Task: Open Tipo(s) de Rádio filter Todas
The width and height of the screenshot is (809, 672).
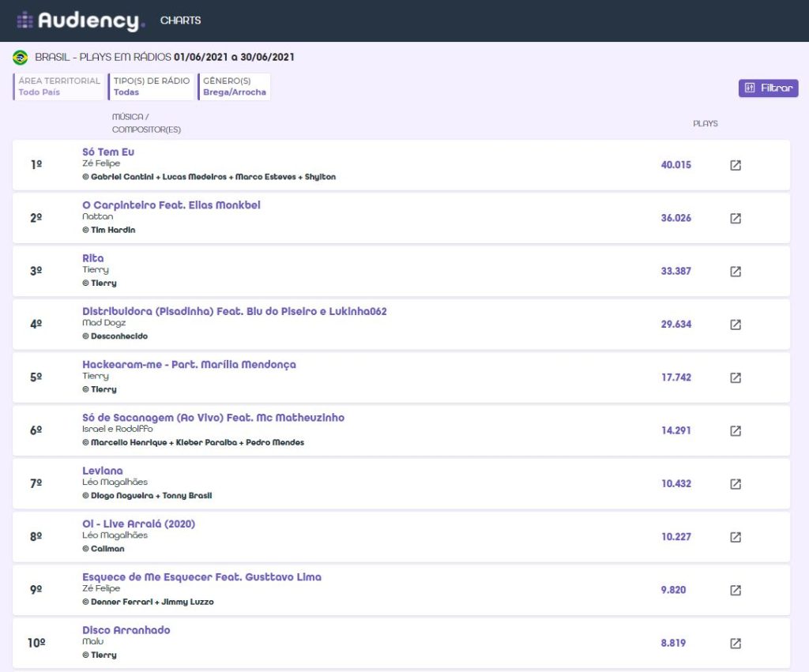Action: (151, 87)
